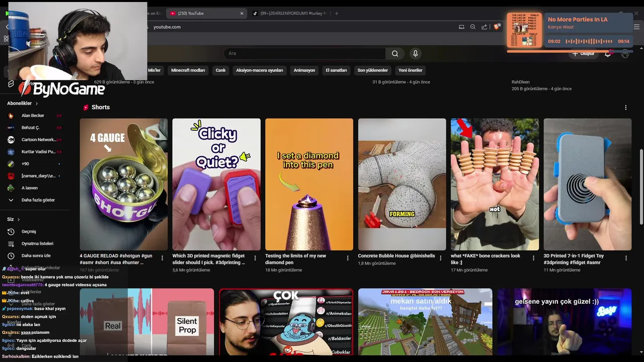Open the Oluştur create button

point(583,54)
